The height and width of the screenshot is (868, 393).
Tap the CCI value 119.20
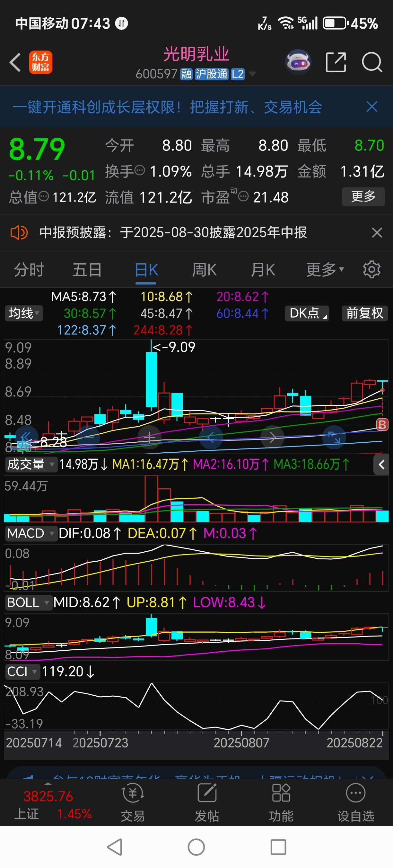[68, 672]
